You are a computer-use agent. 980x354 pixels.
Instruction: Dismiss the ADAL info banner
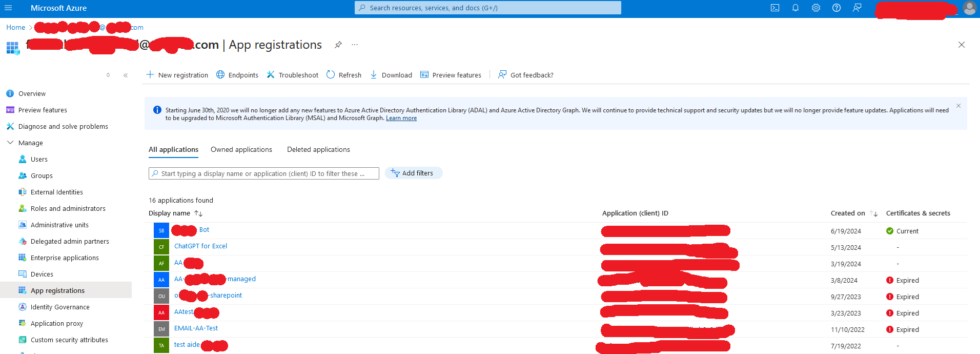tap(958, 106)
